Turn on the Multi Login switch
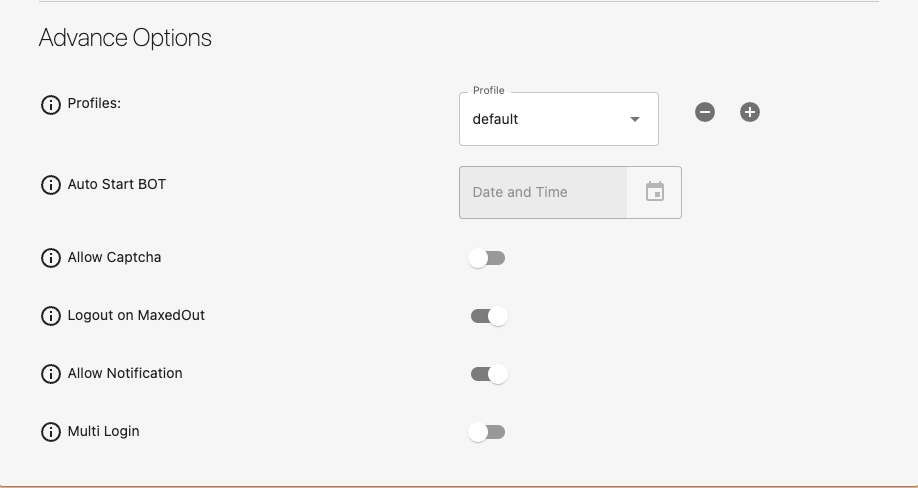 click(x=487, y=432)
